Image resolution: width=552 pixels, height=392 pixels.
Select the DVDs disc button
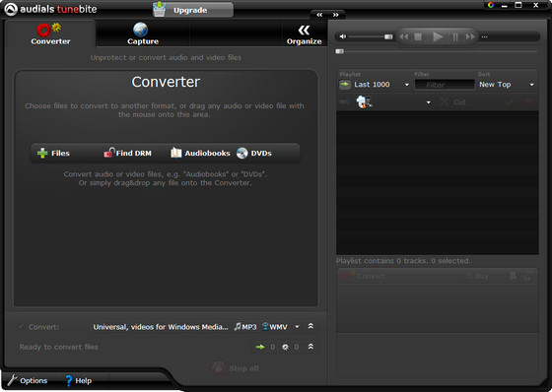tap(254, 153)
